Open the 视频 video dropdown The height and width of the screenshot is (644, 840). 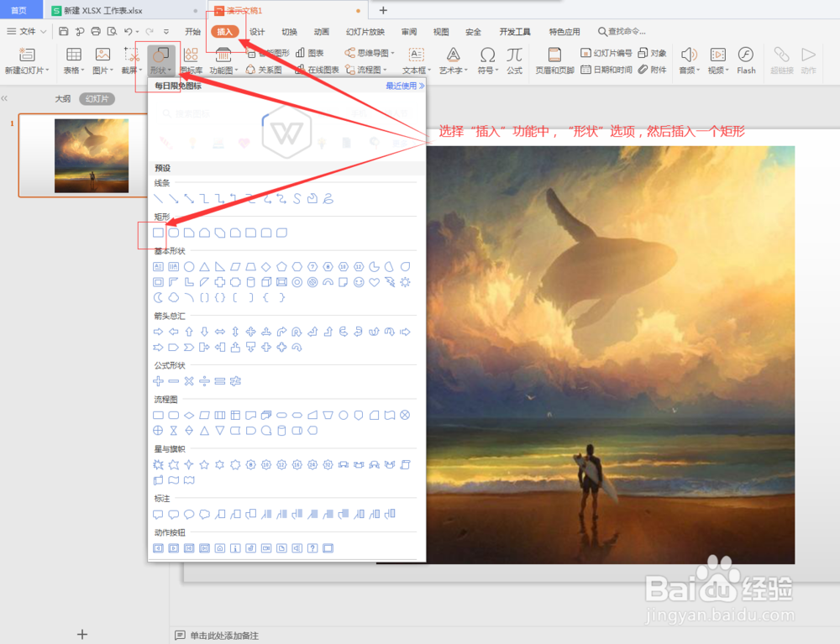tap(718, 60)
